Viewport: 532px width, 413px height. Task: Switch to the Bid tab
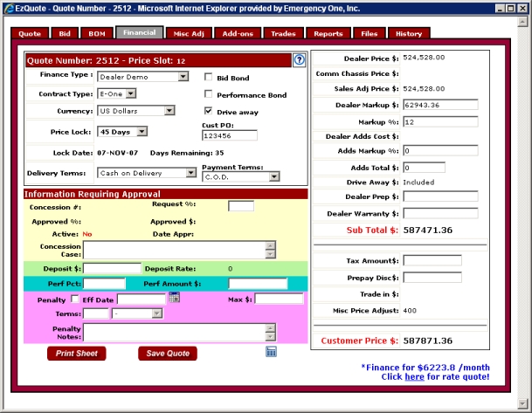pyautogui.click(x=65, y=33)
